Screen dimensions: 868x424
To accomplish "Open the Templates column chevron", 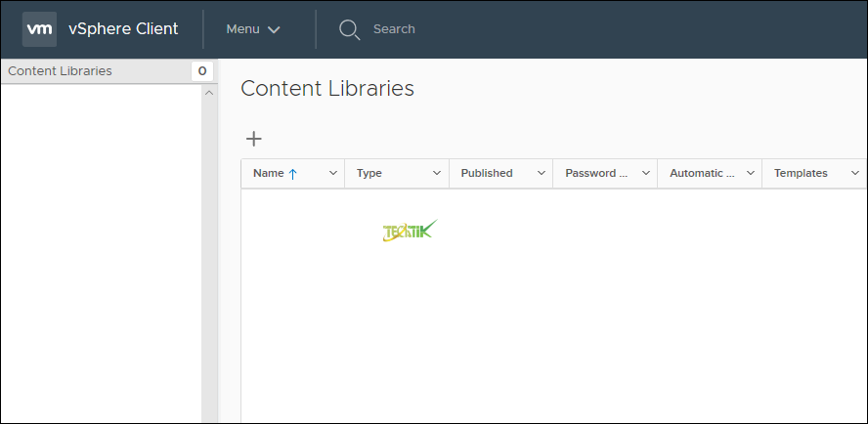I will (x=854, y=173).
